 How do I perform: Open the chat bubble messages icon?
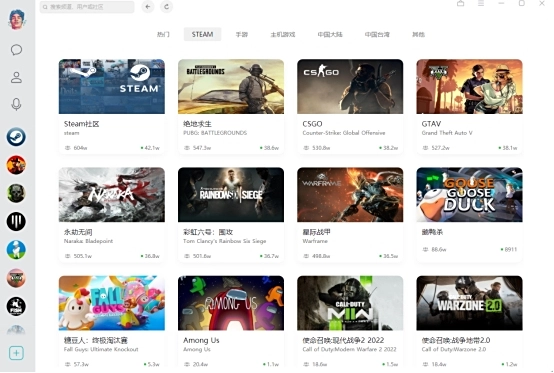point(16,50)
